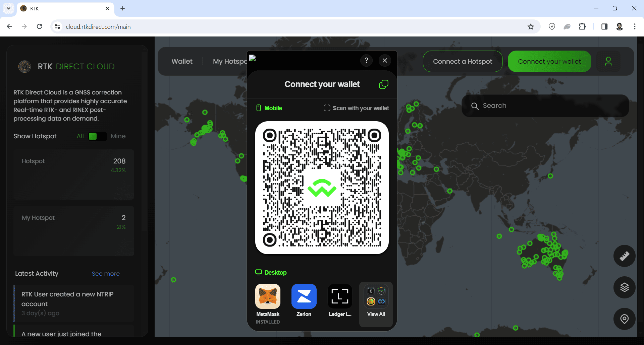View site information icon in address bar
The image size is (644, 345).
(57, 26)
